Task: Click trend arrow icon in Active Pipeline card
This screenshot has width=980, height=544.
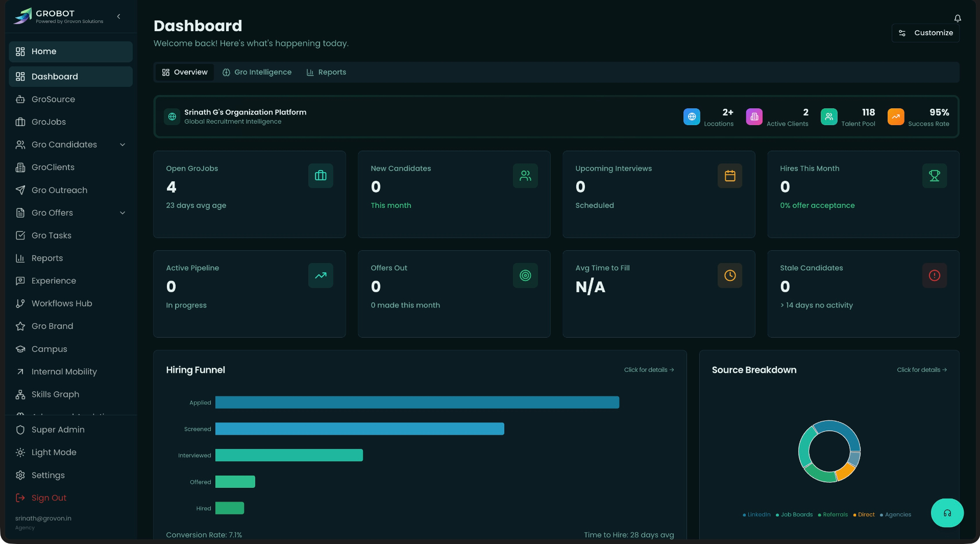Action: pyautogui.click(x=321, y=275)
